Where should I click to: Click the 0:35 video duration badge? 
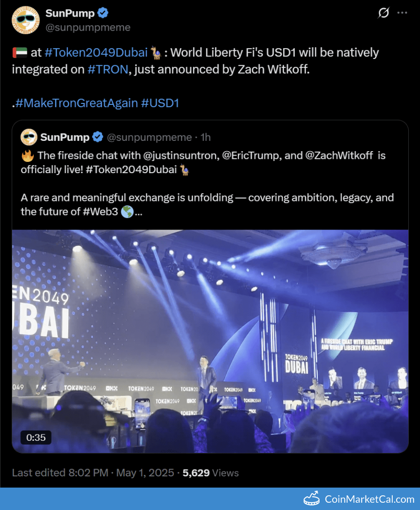[36, 437]
